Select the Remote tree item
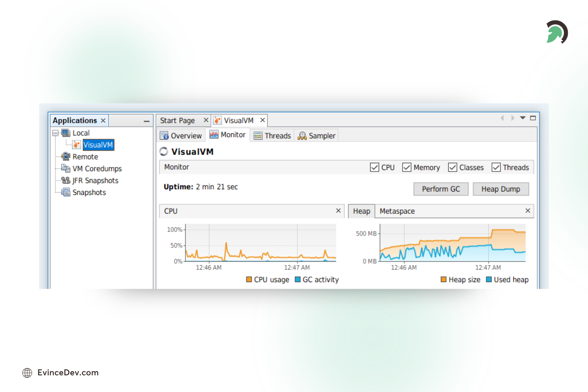The width and height of the screenshot is (588, 392). [85, 157]
